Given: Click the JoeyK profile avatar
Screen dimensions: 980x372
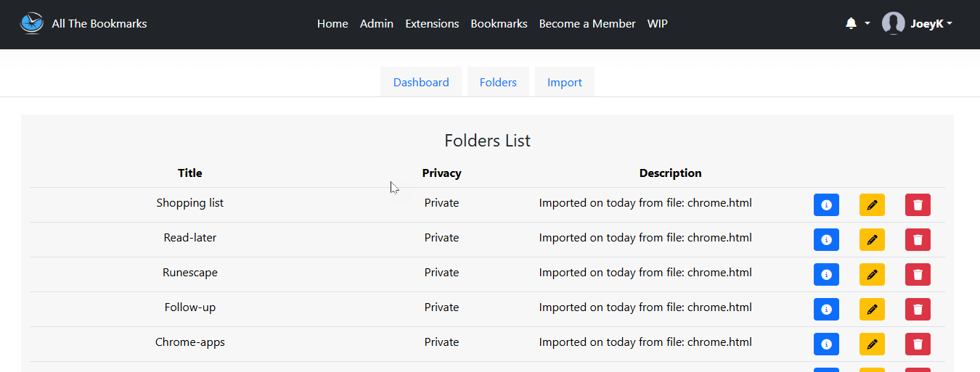Looking at the screenshot, I should pyautogui.click(x=893, y=23).
